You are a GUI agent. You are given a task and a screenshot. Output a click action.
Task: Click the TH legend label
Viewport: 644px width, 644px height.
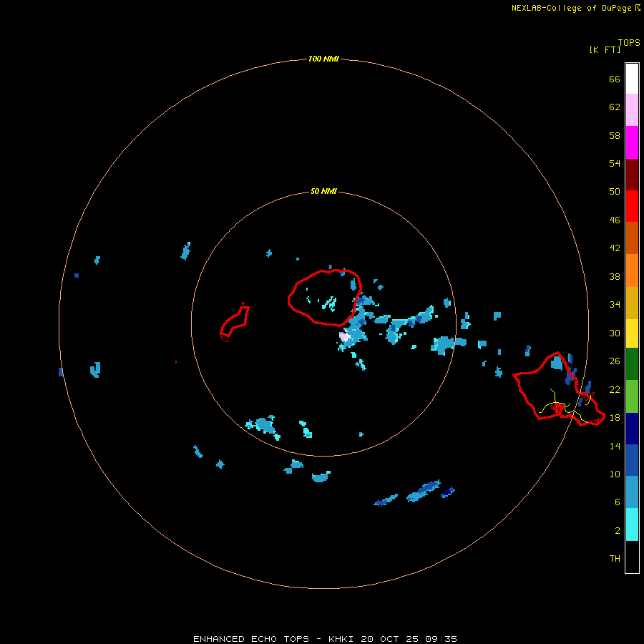[615, 559]
